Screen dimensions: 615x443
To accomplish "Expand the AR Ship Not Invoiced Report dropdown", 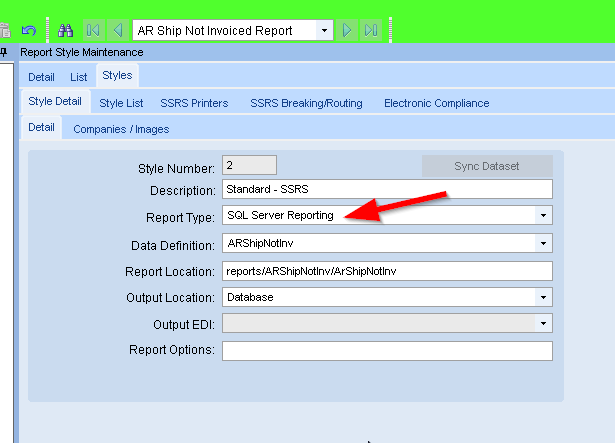I will pyautogui.click(x=324, y=30).
